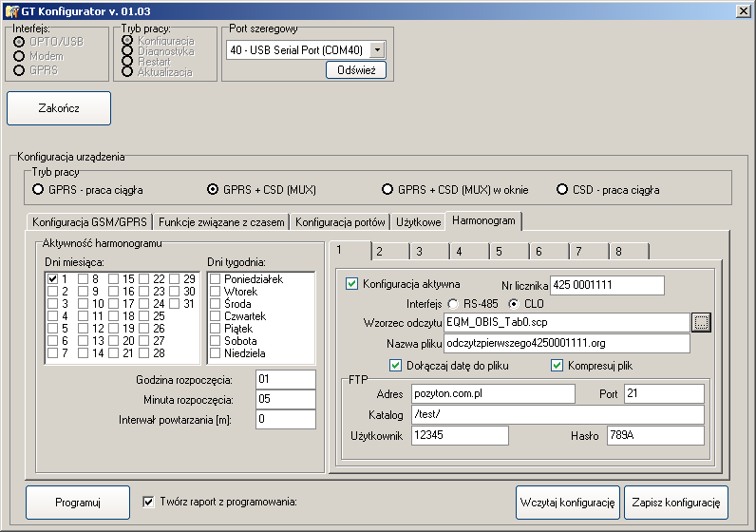756x532 pixels.
Task: Check the Sobota weekday checkbox
Action: tap(215, 340)
